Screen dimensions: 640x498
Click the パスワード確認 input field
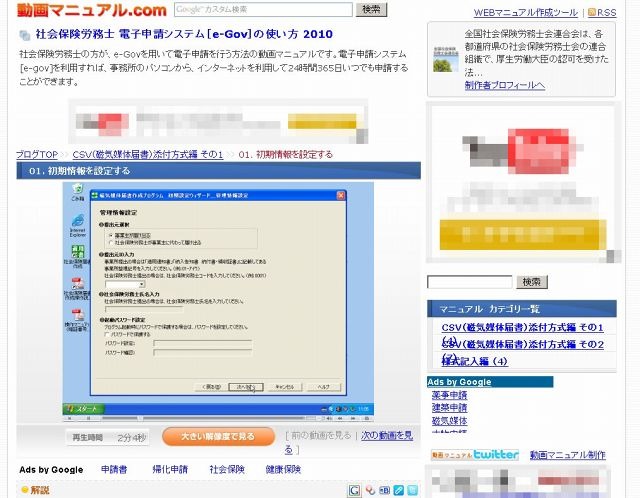coord(202,352)
